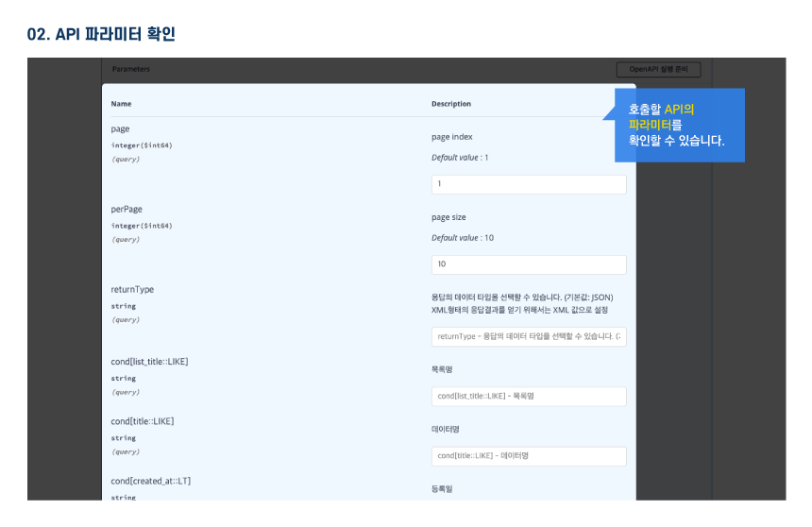Select the page parameter name
Image resolution: width=812 pixels, height=527 pixels.
pyautogui.click(x=120, y=129)
